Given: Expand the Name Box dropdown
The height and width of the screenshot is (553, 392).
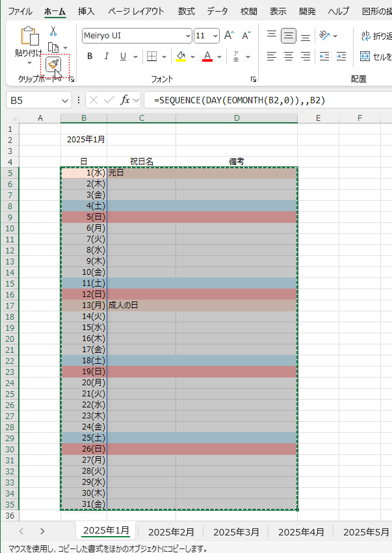Looking at the screenshot, I should coord(64,101).
